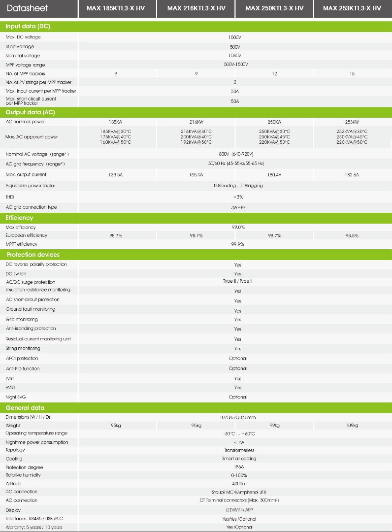Click the 1500V max DC voltage value
The height and width of the screenshot is (532, 392).
tap(234, 37)
